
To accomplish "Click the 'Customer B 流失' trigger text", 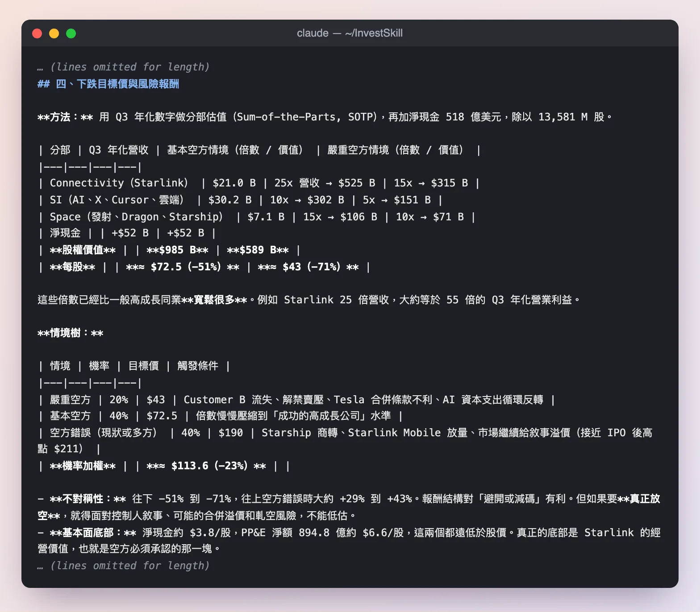I will point(228,400).
